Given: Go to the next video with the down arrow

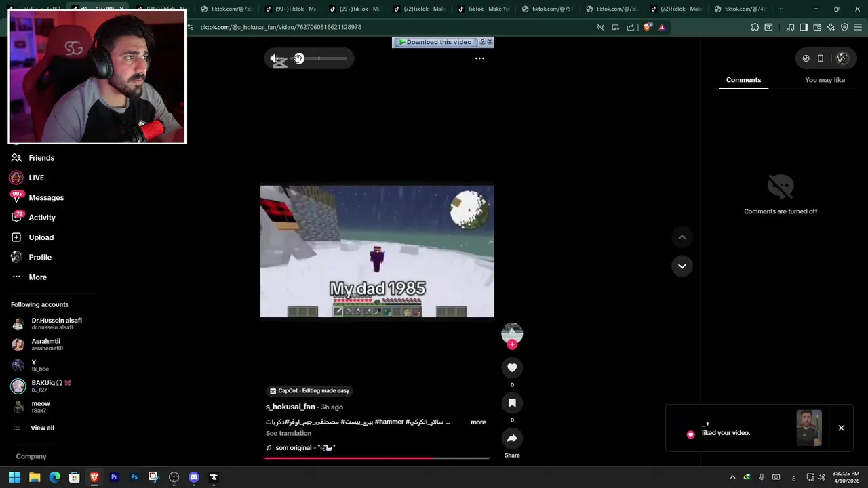Looking at the screenshot, I should click(x=682, y=266).
